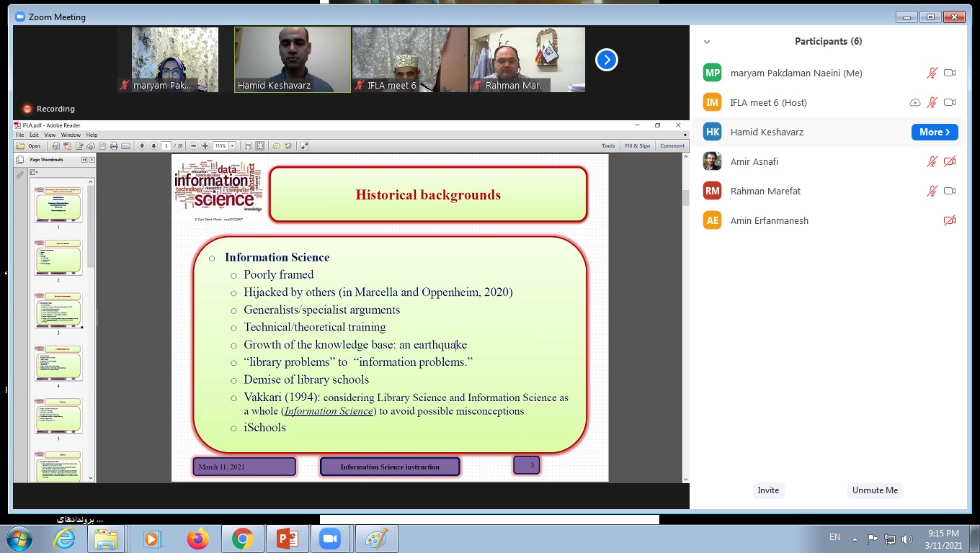Open the zoom percentage dropdown arrow

(232, 146)
